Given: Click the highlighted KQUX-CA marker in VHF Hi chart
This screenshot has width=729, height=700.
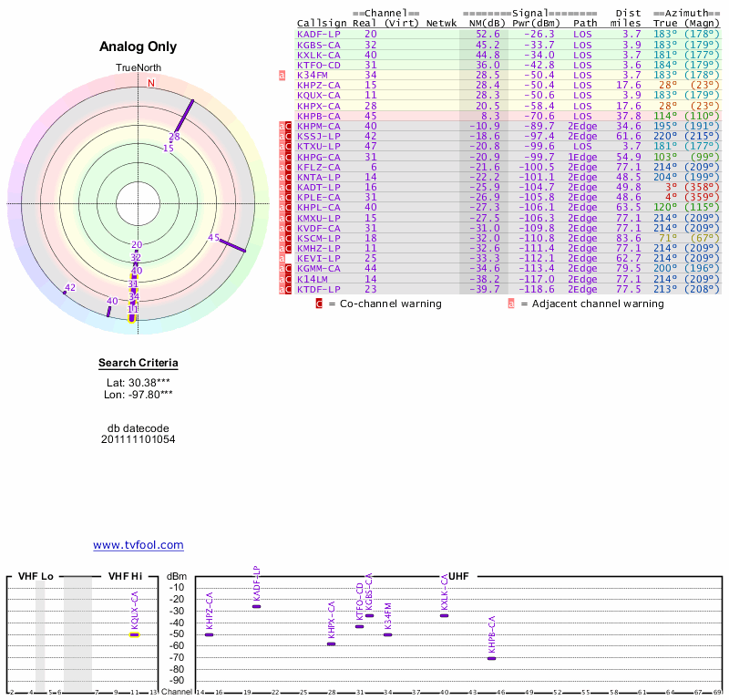Looking at the screenshot, I should click(134, 633).
